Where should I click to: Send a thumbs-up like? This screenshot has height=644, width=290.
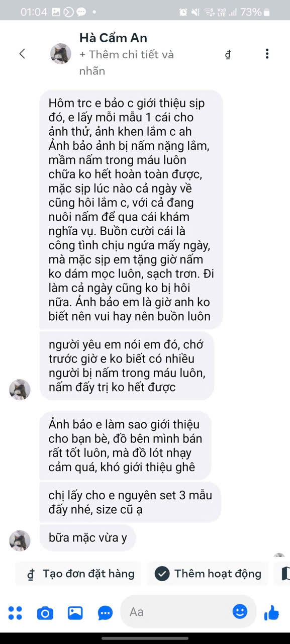click(x=271, y=612)
